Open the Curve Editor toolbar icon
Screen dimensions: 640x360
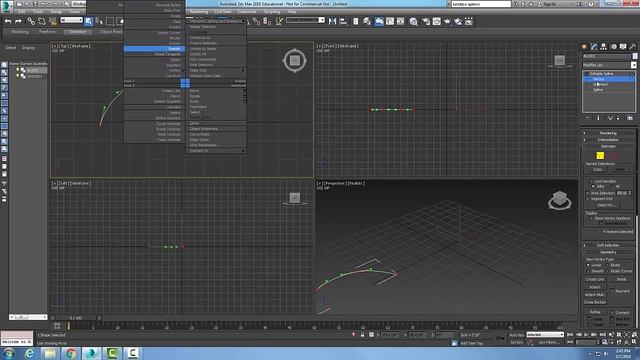point(390,21)
